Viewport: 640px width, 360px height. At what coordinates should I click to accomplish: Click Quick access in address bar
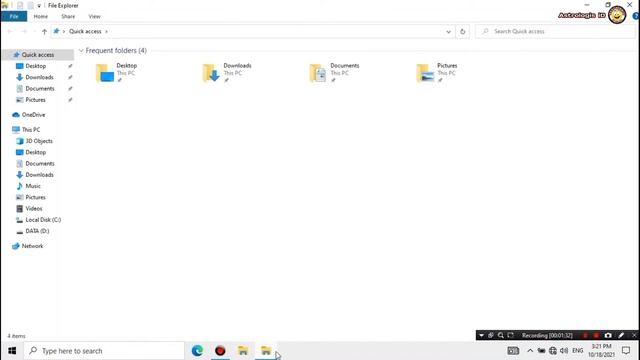click(85, 31)
